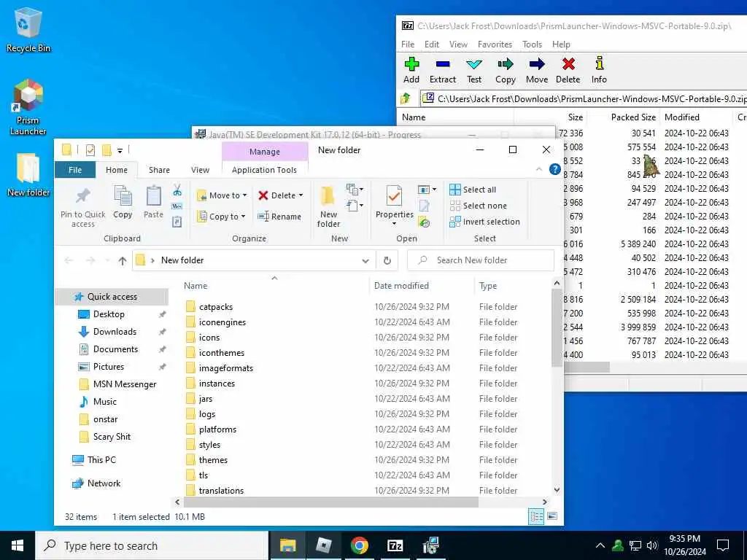Click Invert selection in the ribbon
The height and width of the screenshot is (560, 747).
484,222
